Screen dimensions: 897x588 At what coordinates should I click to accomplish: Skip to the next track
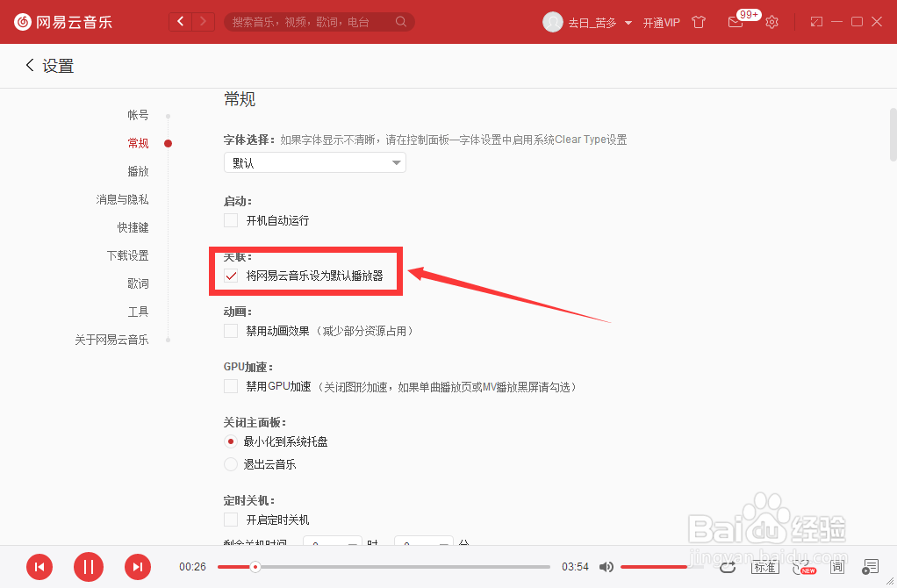[138, 567]
